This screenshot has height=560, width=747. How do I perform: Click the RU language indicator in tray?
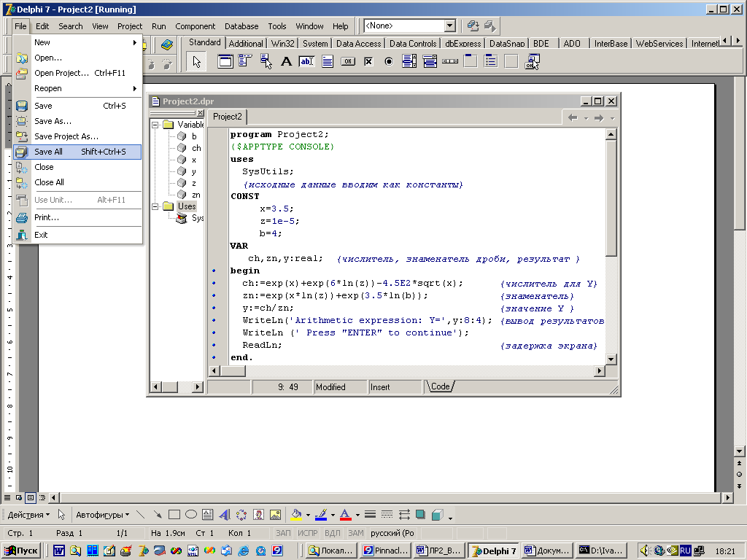pyautogui.click(x=685, y=551)
